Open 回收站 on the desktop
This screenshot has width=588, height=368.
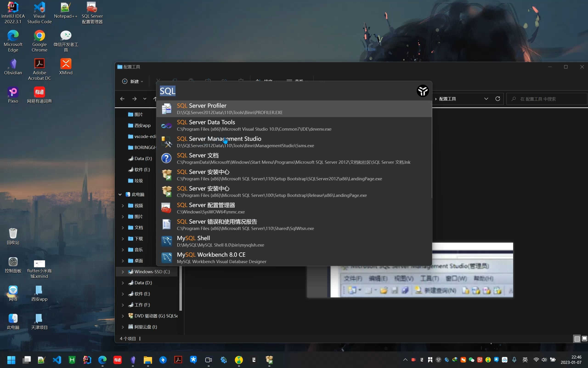(13, 236)
